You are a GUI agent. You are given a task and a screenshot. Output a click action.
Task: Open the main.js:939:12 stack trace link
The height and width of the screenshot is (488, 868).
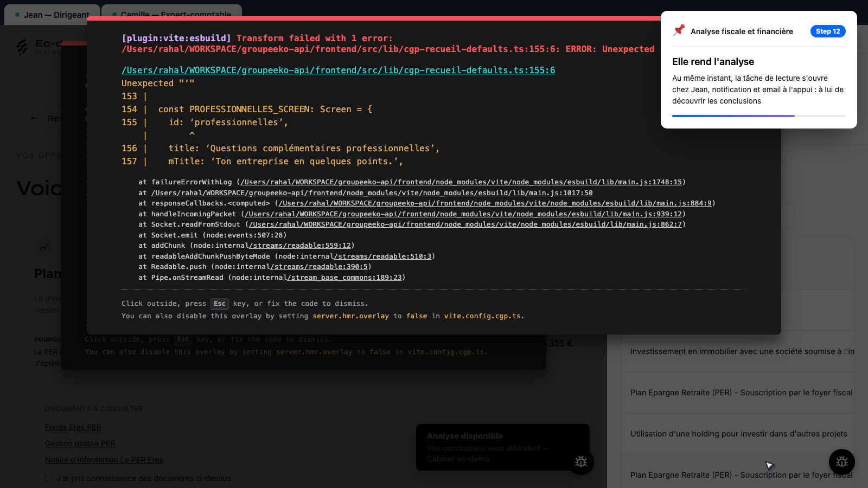tap(463, 214)
